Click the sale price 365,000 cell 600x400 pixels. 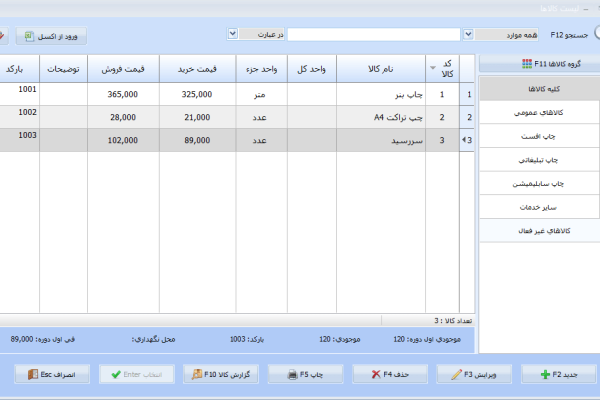(x=123, y=94)
